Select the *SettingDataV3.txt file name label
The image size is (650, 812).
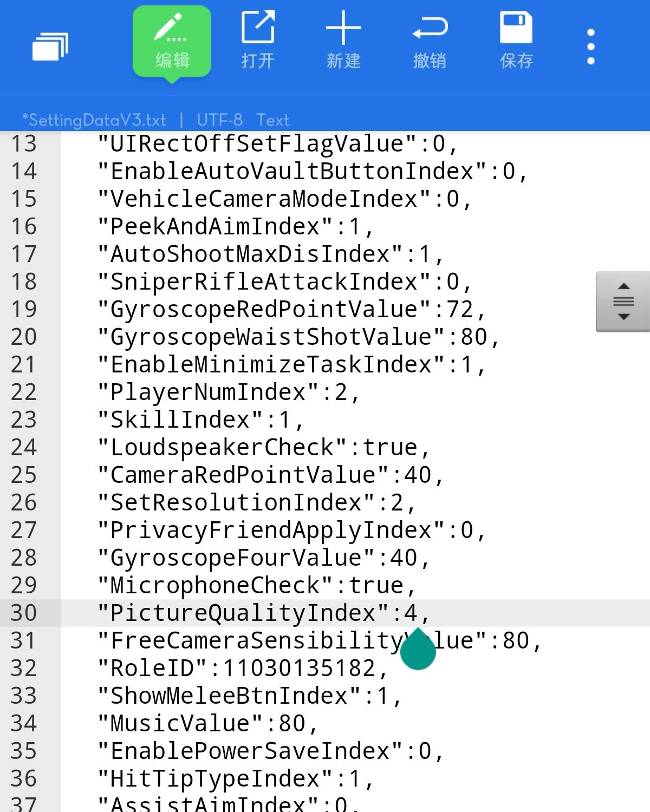coord(94,120)
